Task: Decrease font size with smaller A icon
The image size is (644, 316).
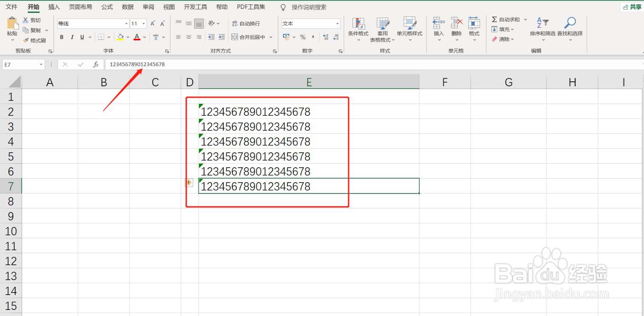Action: [x=163, y=24]
